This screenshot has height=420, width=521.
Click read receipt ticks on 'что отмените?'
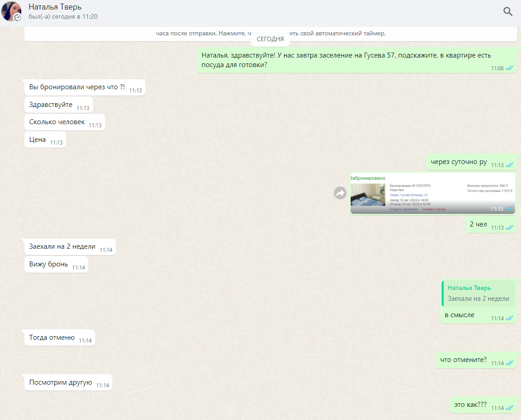pos(509,363)
